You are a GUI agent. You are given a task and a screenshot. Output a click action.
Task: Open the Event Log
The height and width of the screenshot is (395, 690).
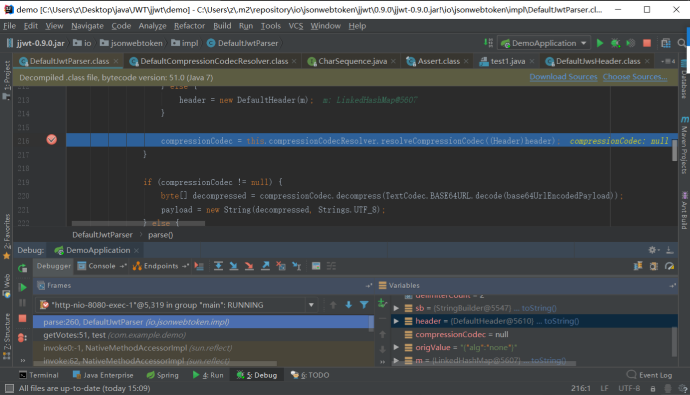(650, 375)
